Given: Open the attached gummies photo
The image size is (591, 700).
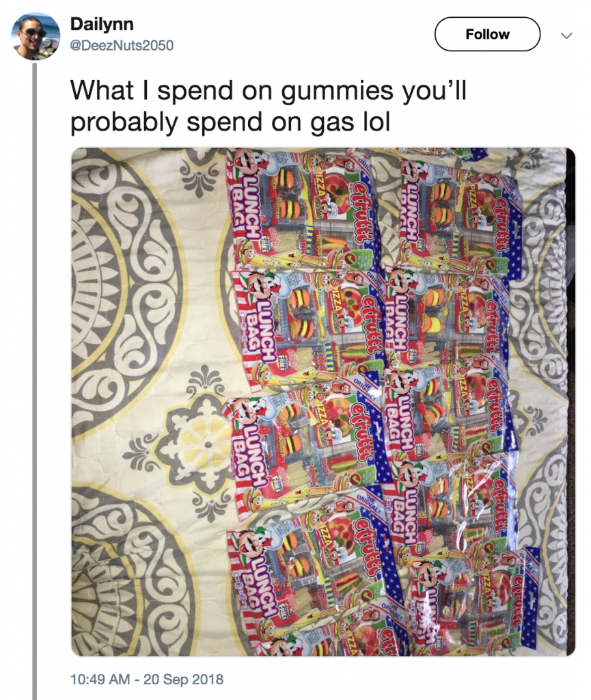Looking at the screenshot, I should tap(323, 402).
